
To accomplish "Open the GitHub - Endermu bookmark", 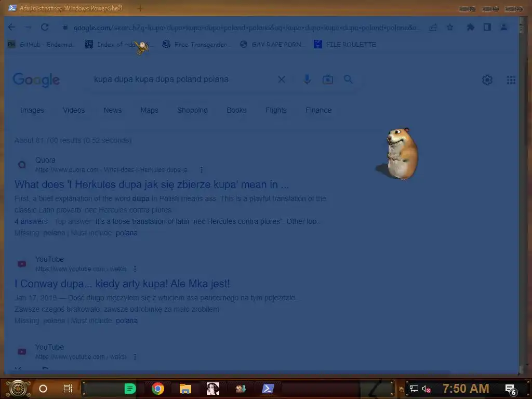I will pos(41,45).
